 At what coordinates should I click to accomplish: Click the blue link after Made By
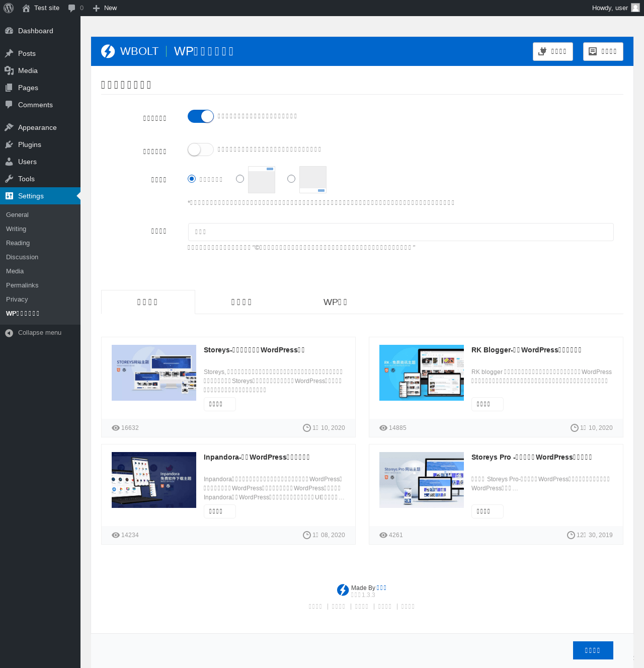point(382,588)
